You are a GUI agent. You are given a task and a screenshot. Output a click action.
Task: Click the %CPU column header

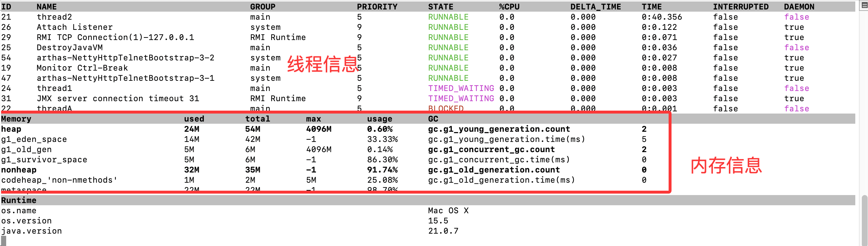pyautogui.click(x=509, y=7)
